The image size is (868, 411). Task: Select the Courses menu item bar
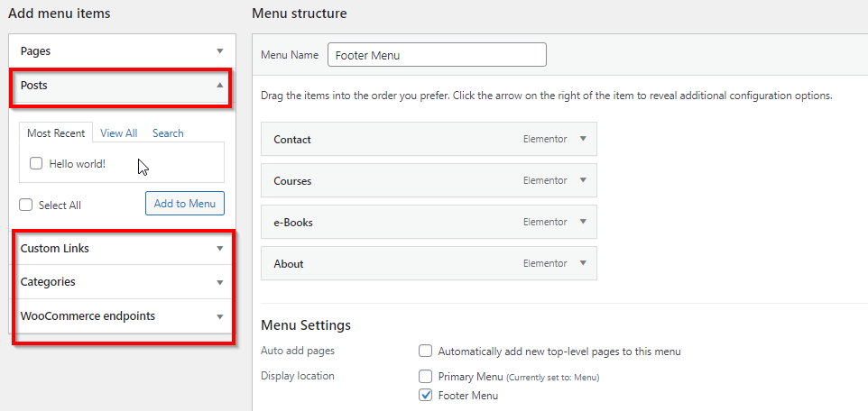tap(429, 180)
